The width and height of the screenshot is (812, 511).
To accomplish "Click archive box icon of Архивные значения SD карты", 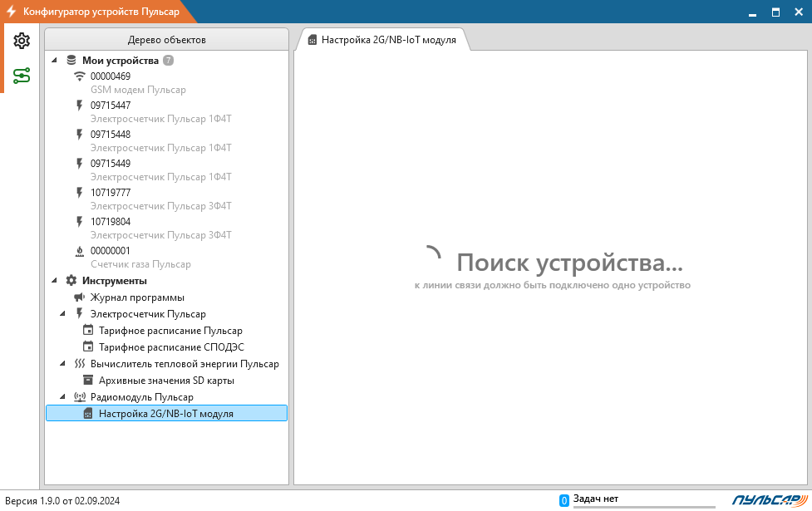I will pos(88,380).
